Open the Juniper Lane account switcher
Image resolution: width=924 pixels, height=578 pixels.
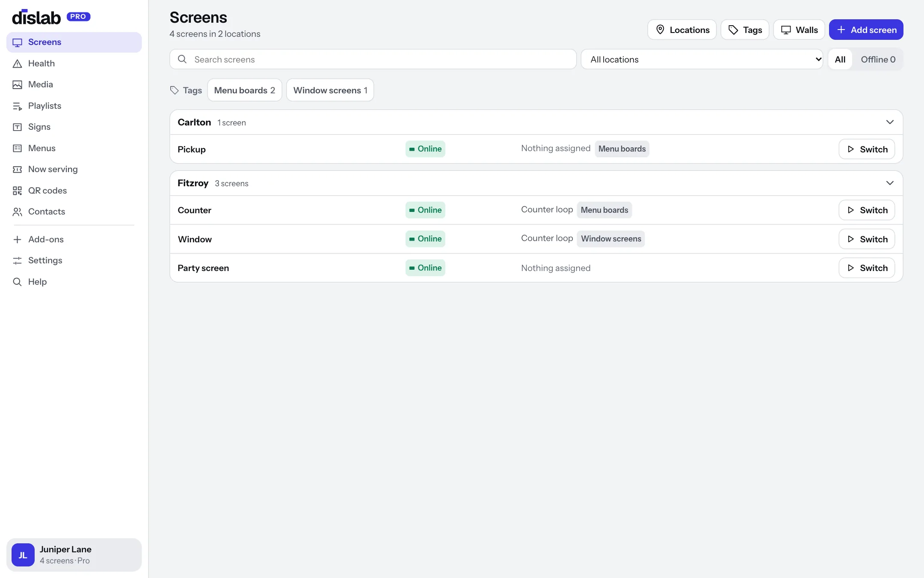(x=74, y=555)
